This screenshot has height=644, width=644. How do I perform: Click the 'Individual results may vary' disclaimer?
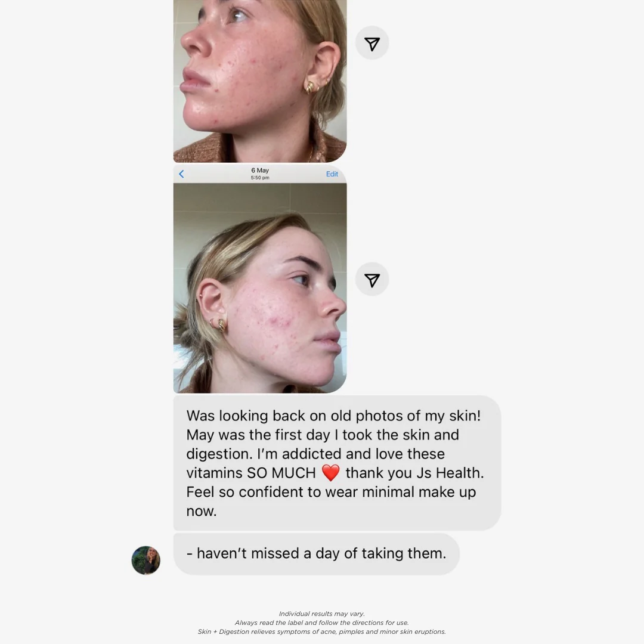(321, 614)
